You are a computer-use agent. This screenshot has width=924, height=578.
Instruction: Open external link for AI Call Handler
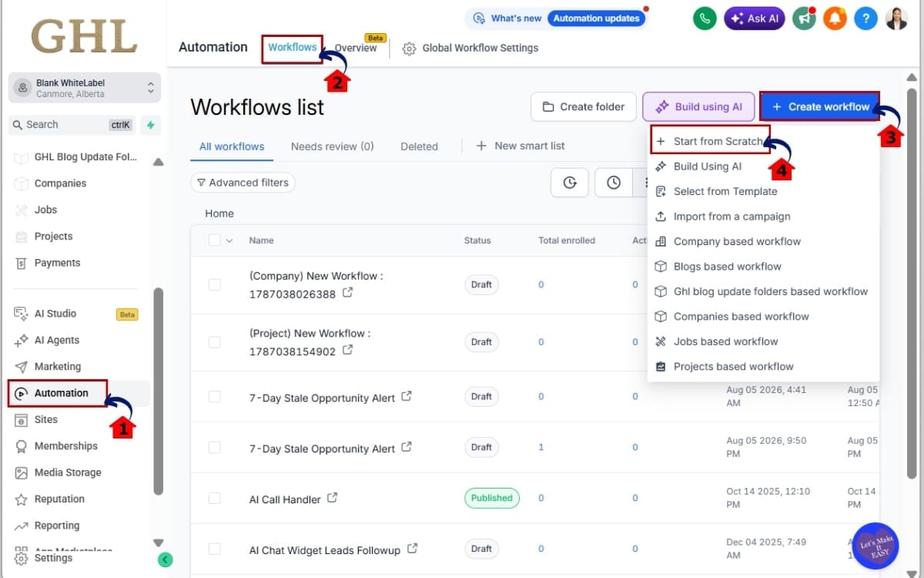point(333,498)
